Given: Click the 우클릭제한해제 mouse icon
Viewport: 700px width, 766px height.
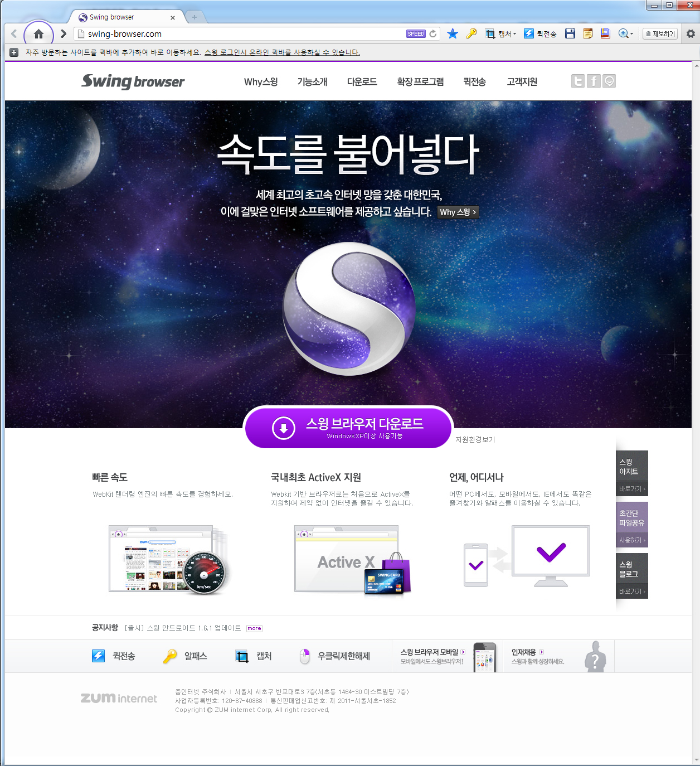Looking at the screenshot, I should tap(304, 656).
